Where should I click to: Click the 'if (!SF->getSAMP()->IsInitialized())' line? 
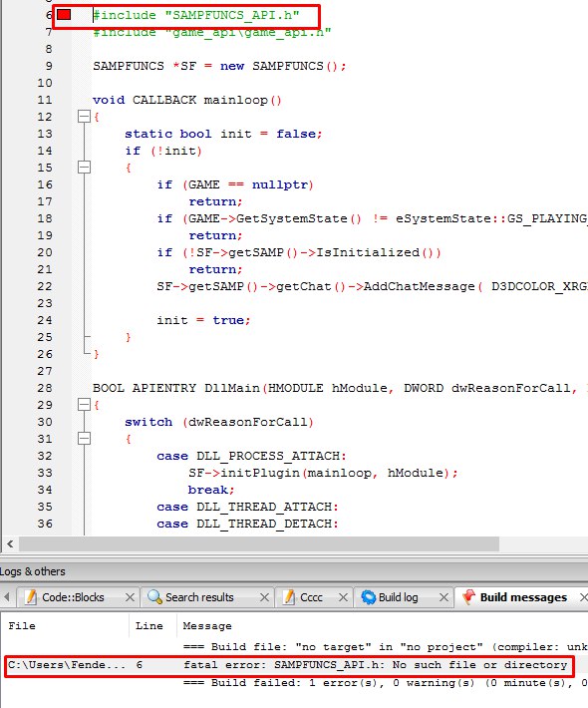tap(299, 252)
